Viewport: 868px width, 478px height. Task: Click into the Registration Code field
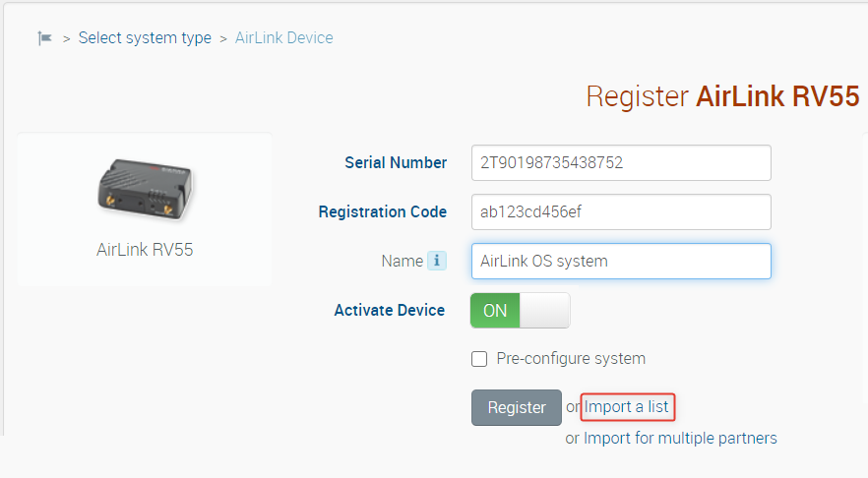coord(621,212)
